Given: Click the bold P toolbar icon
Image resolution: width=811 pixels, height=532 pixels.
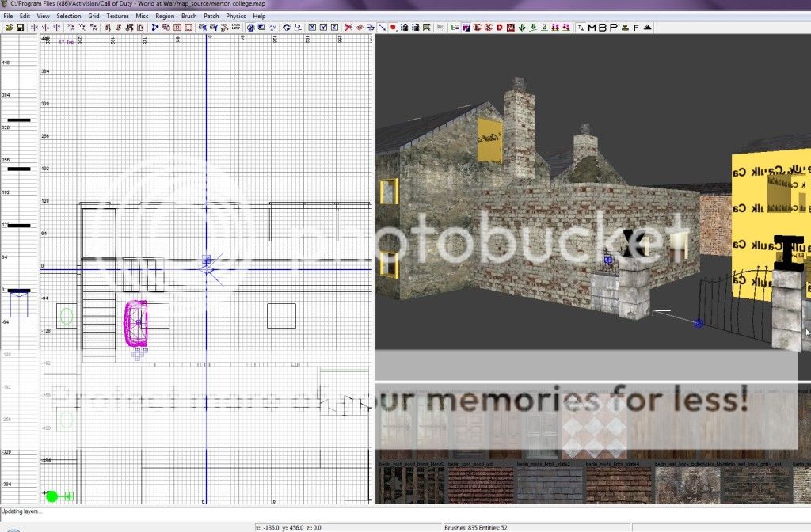Looking at the screenshot, I should 613,28.
